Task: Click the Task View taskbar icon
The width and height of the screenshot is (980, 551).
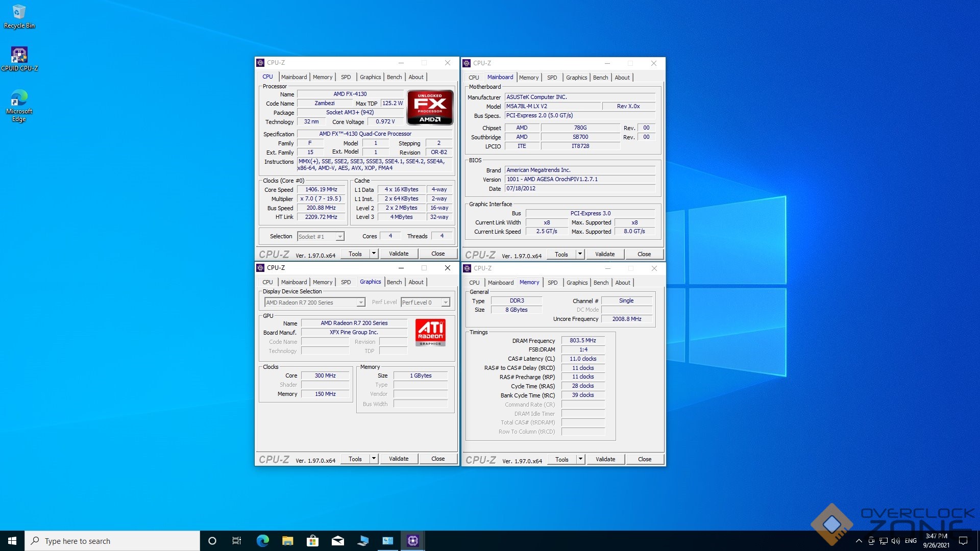Action: tap(237, 541)
